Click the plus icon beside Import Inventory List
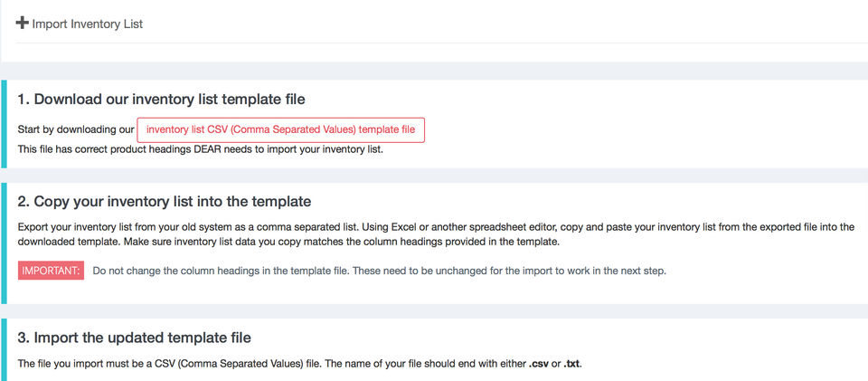The image size is (868, 381). [23, 23]
